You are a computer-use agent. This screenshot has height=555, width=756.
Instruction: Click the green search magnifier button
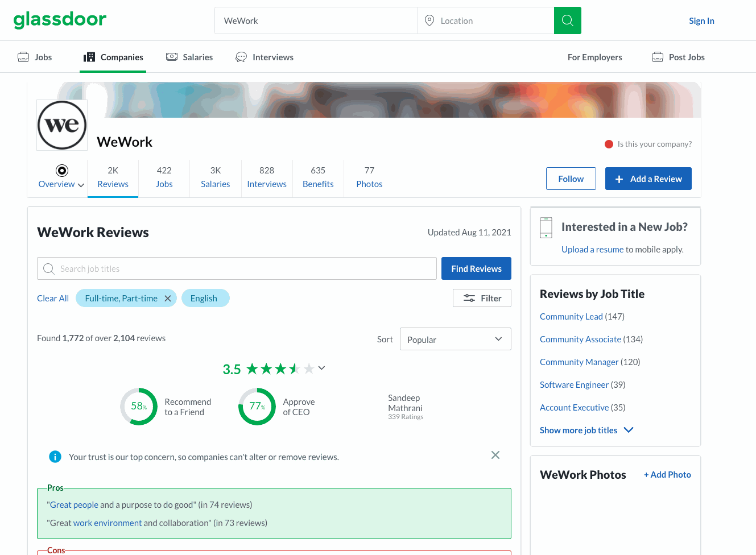tap(567, 20)
